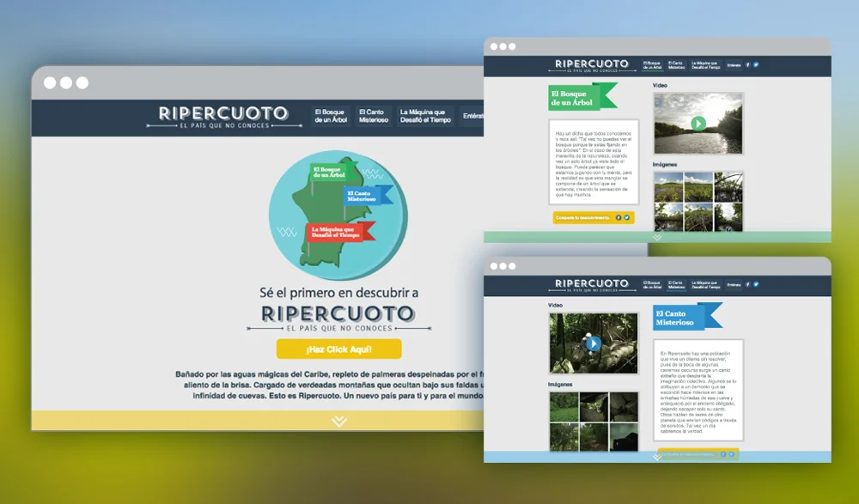This screenshot has height=504, width=859.
Task: Select El Canto Misterioso tab in El Canto window
Action: [676, 285]
